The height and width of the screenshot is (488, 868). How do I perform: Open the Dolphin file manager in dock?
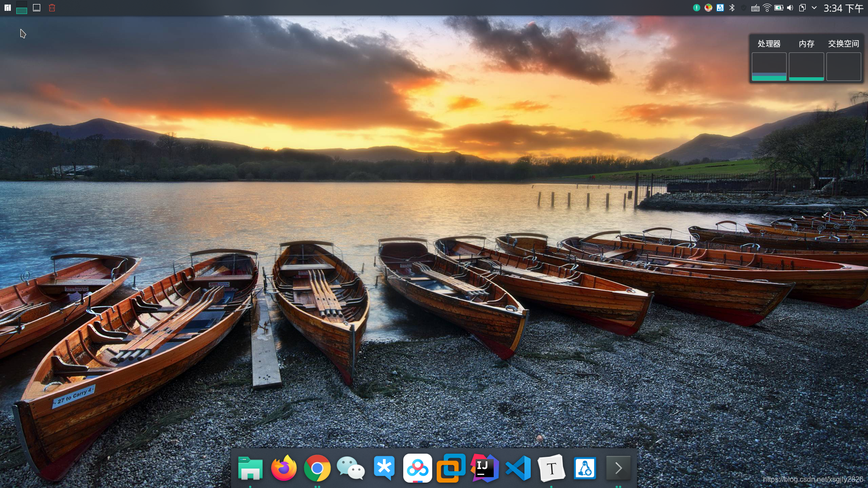pos(250,469)
